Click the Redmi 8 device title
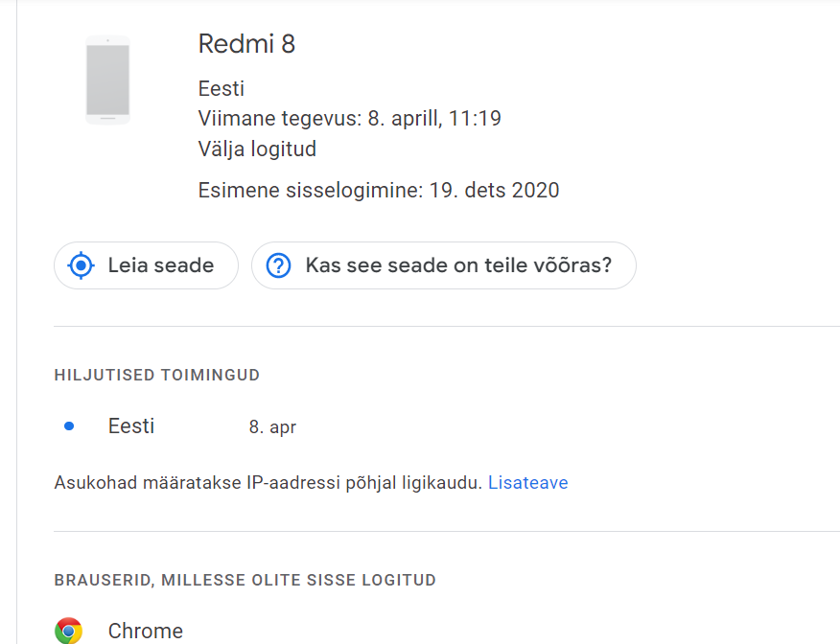Viewport: 840px width, 644px height. point(246,43)
